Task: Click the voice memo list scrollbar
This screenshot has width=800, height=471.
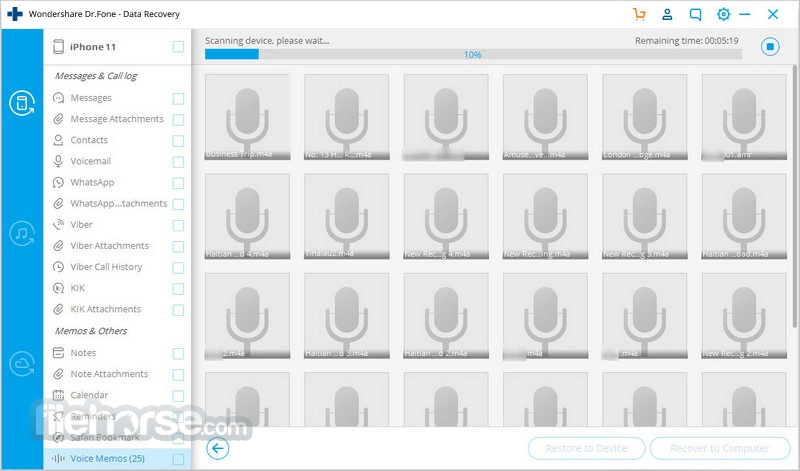Action: [794, 196]
